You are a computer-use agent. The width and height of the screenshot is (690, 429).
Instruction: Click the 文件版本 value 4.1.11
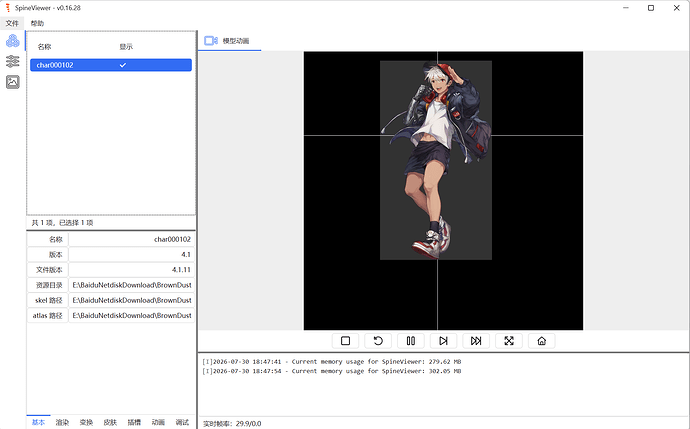coord(132,270)
